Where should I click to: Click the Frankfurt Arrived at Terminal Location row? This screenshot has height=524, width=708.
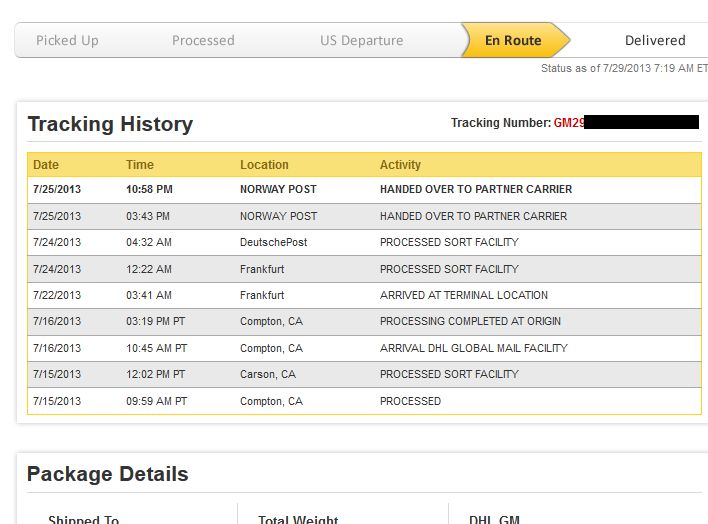pos(364,295)
